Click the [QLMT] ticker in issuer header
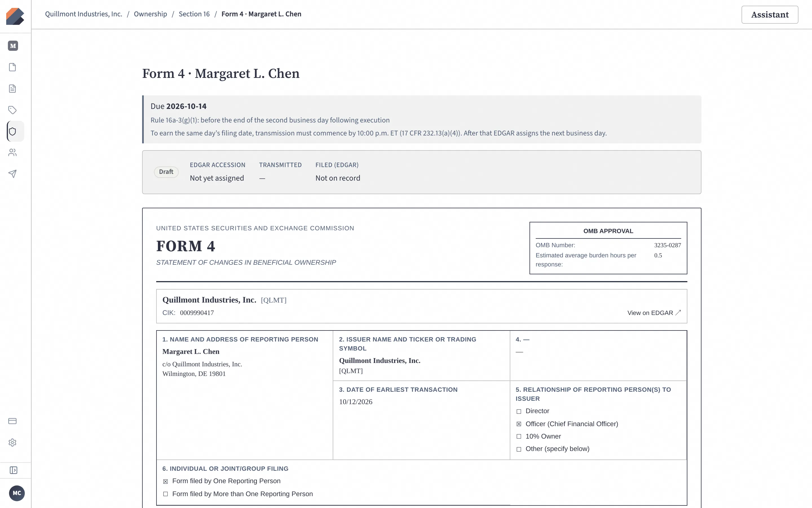Viewport: 812px width, 508px height. tap(273, 300)
